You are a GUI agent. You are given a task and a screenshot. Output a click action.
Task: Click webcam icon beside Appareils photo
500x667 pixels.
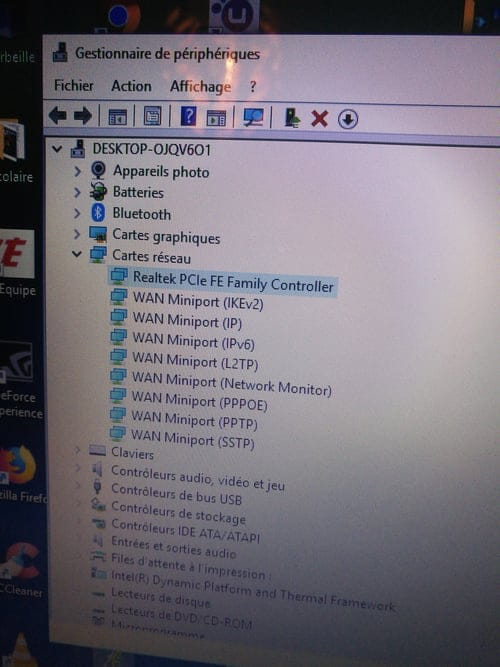(98, 170)
